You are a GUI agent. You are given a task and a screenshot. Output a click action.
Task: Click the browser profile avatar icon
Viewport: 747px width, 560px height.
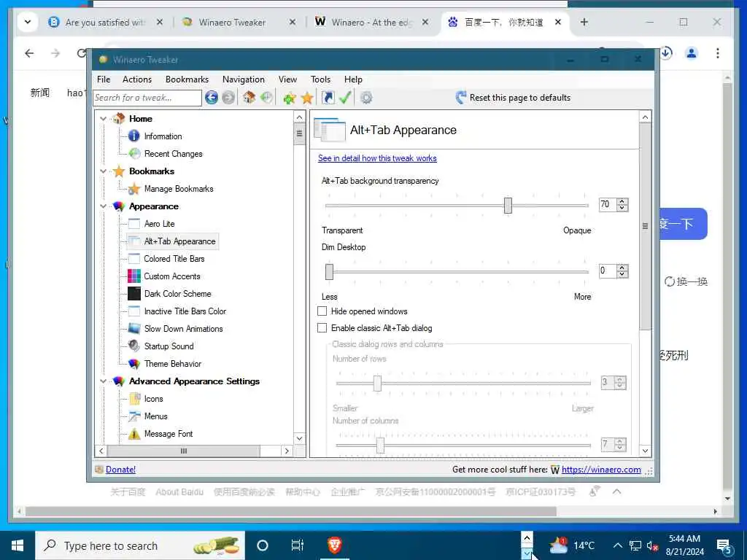692,53
